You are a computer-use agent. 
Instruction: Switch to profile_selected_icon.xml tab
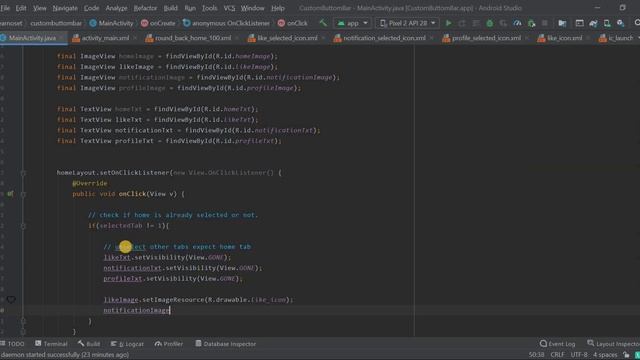coord(486,38)
